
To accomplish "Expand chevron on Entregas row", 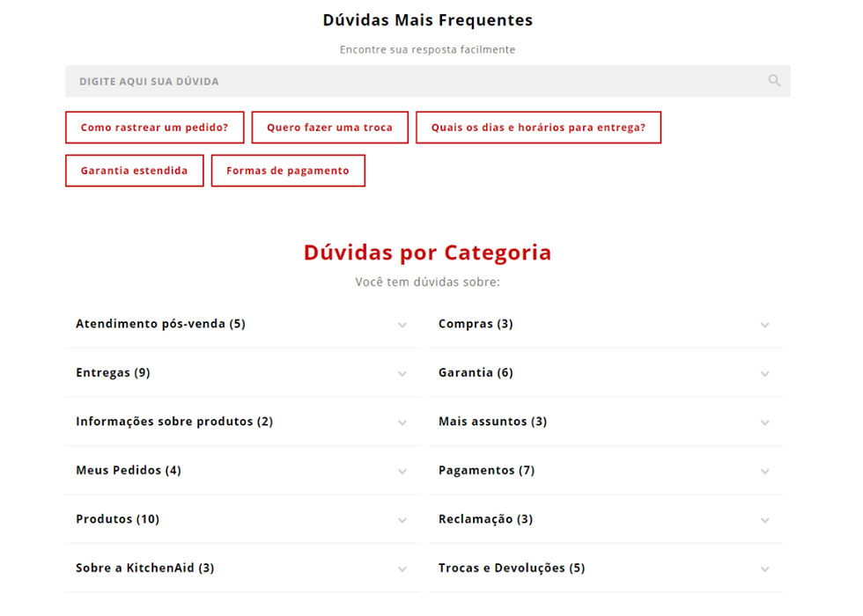I will (x=402, y=374).
